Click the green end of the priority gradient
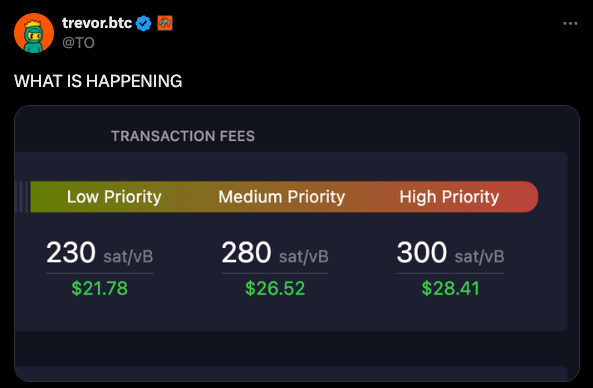 (x=43, y=197)
